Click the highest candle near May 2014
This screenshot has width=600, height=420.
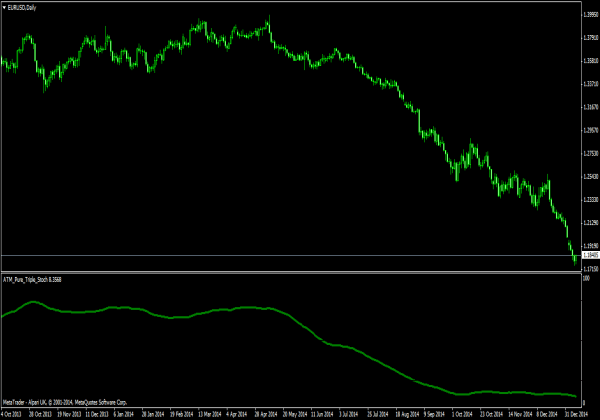[x=268, y=22]
